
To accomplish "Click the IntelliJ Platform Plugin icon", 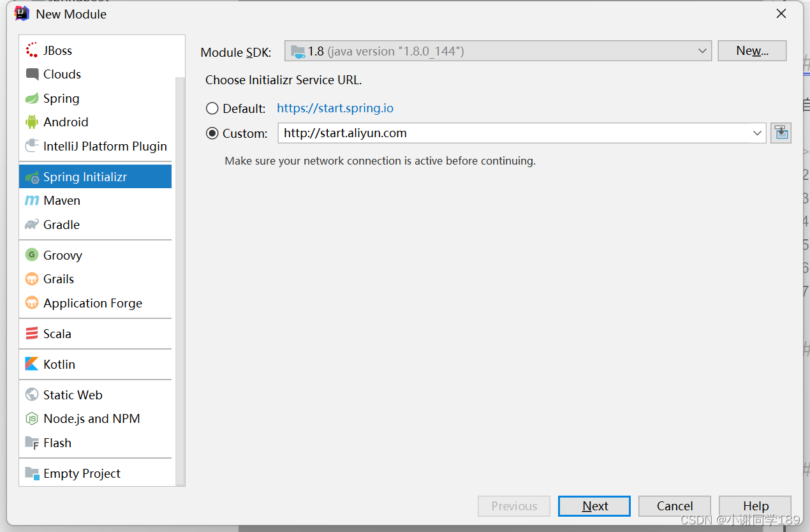I will click(x=32, y=146).
